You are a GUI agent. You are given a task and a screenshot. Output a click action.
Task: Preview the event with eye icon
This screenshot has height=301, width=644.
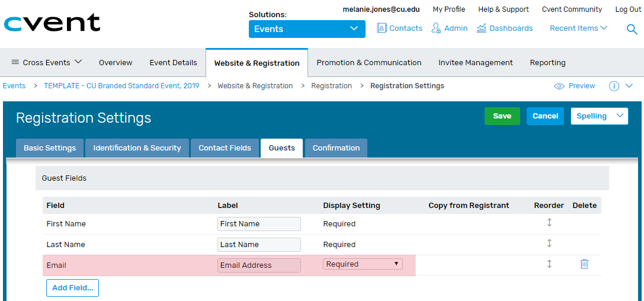click(559, 87)
